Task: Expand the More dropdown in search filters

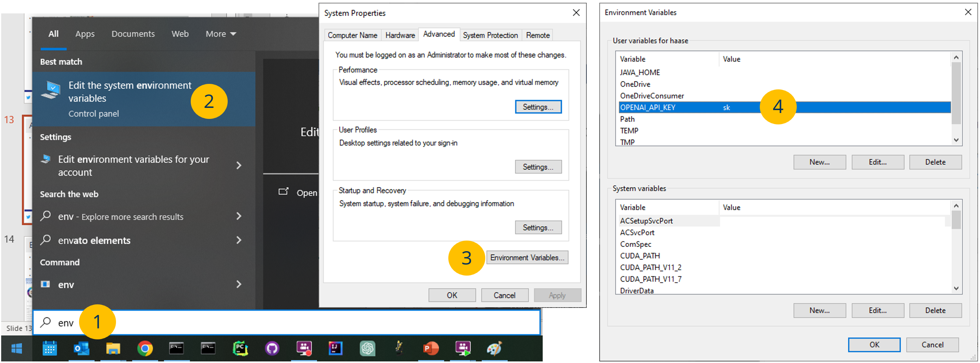Action: 221,34
